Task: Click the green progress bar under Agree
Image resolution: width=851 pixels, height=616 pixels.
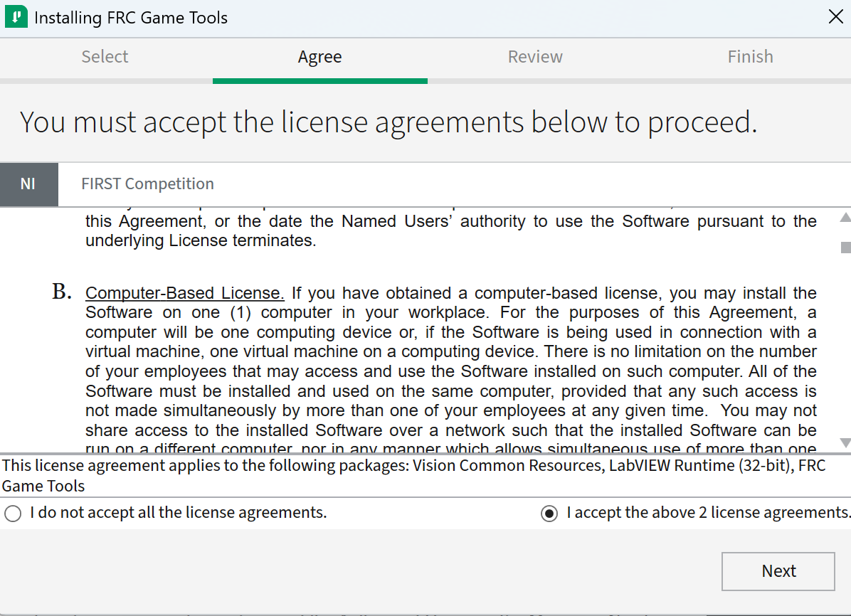Action: point(319,81)
